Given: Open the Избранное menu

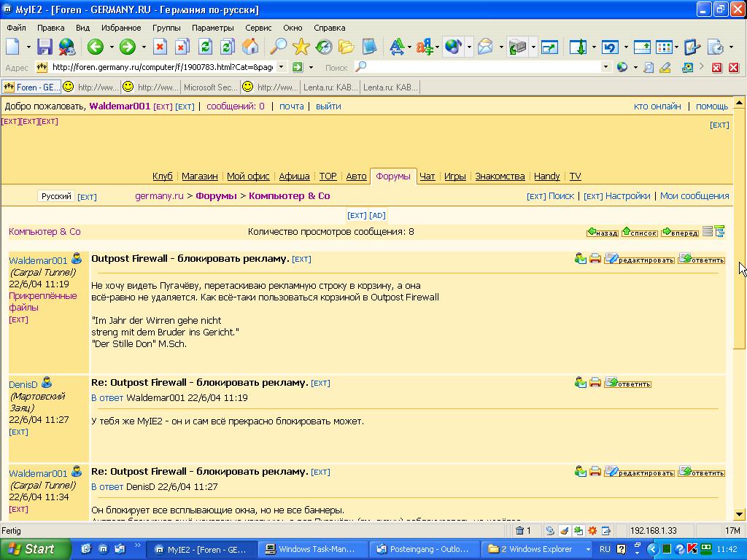Looking at the screenshot, I should pos(121,28).
